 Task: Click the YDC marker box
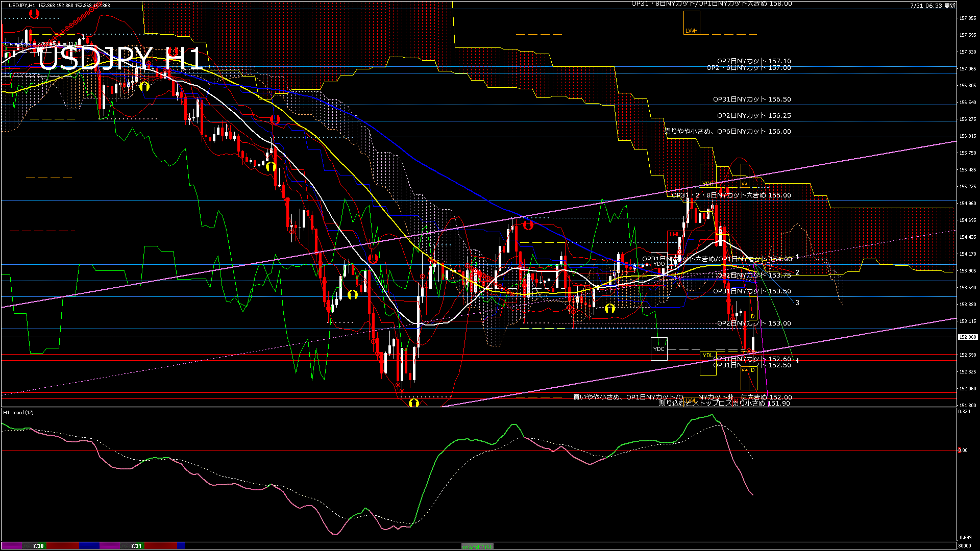coord(659,349)
